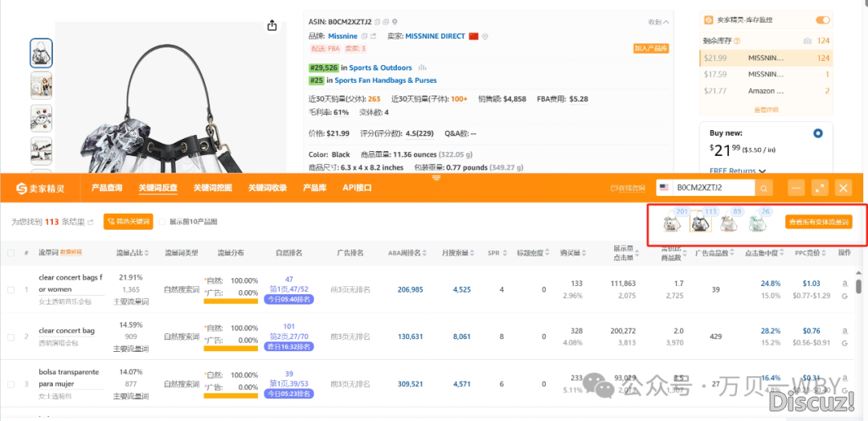This screenshot has width=868, height=421.
Task: Check row 3 bolsa transparente checkbox
Action: (11, 384)
